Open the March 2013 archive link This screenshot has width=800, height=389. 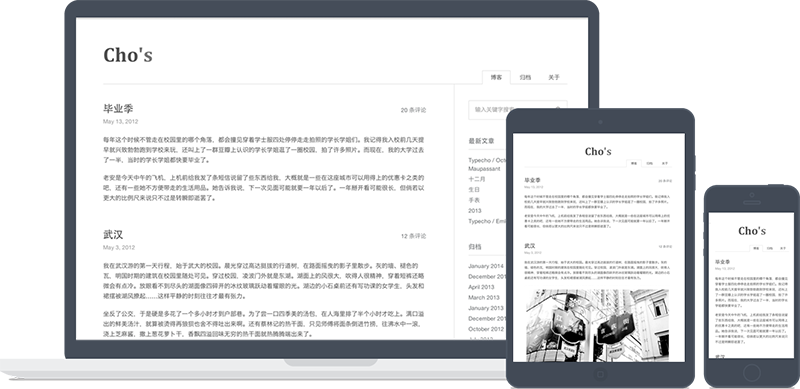(484, 298)
